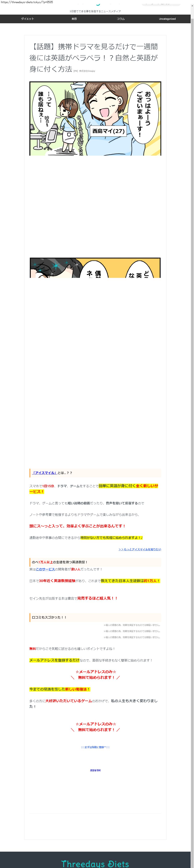
Task: Select the 美容 navigation item
Action: (74, 19)
